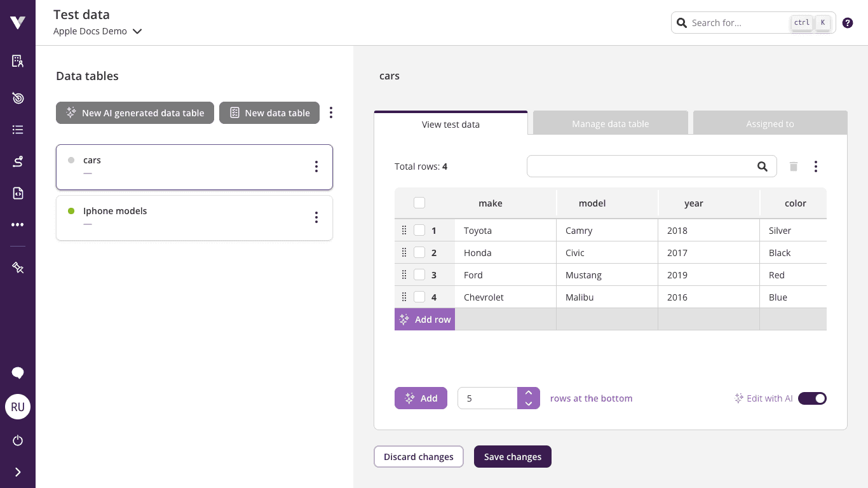Click the More options ellipsis in the sidebar
868x488 pixels.
click(18, 224)
